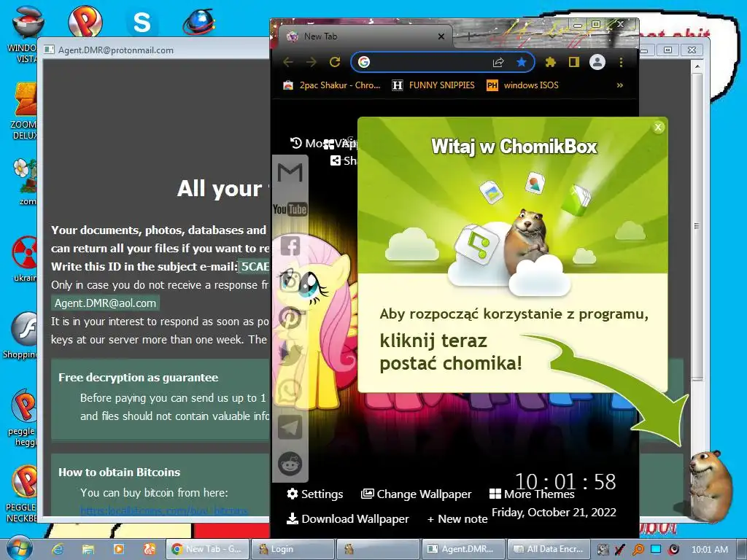Click Change Wallpaper

(x=416, y=494)
